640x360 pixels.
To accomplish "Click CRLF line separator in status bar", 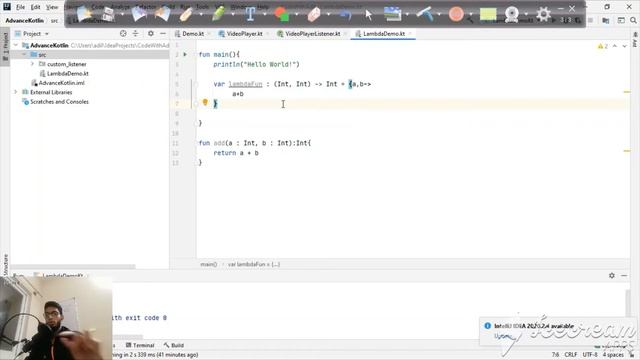I will [x=571, y=355].
